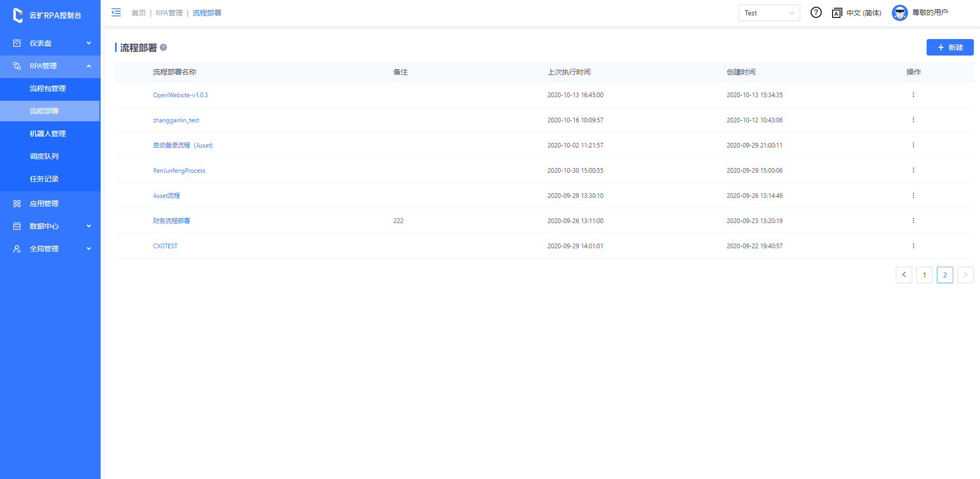Open 任务记录 sidebar item
The width and height of the screenshot is (980, 479).
click(44, 179)
